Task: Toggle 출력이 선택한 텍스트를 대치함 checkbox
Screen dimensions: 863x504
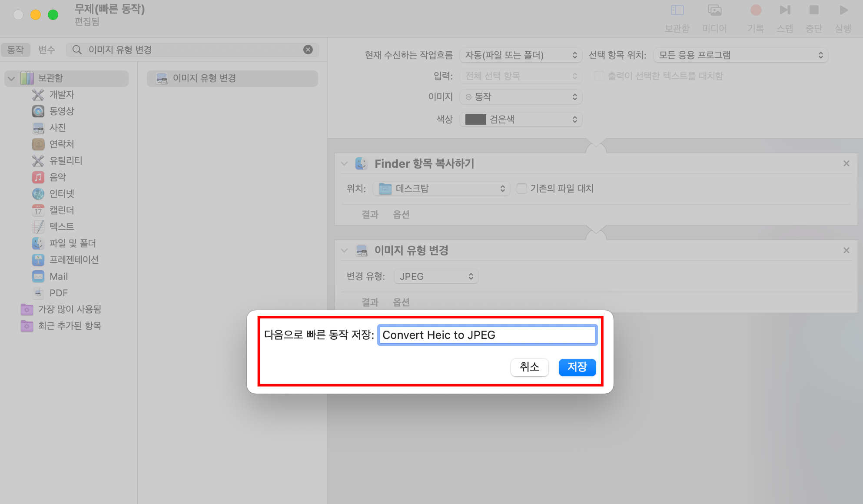Action: (599, 76)
